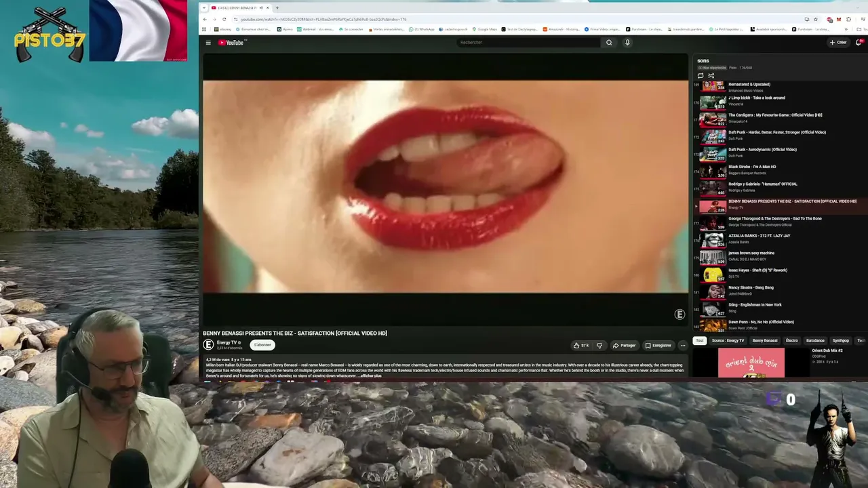Click the Energy TV watermark on video
868x488 pixels.
(679, 314)
